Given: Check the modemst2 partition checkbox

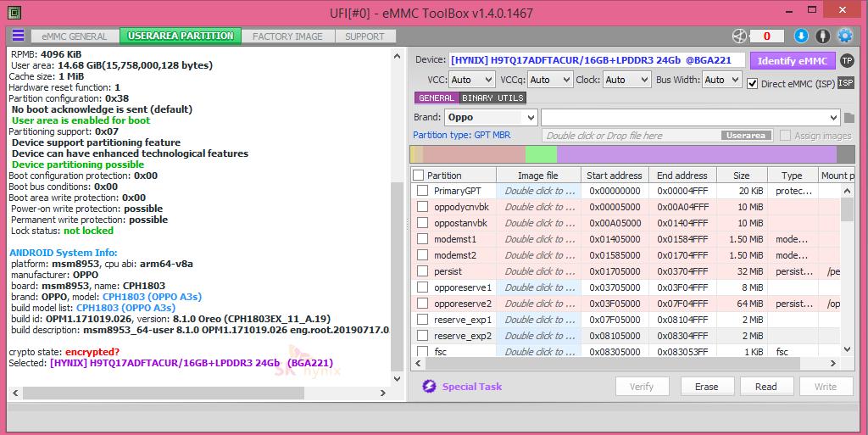Looking at the screenshot, I should click(422, 255).
